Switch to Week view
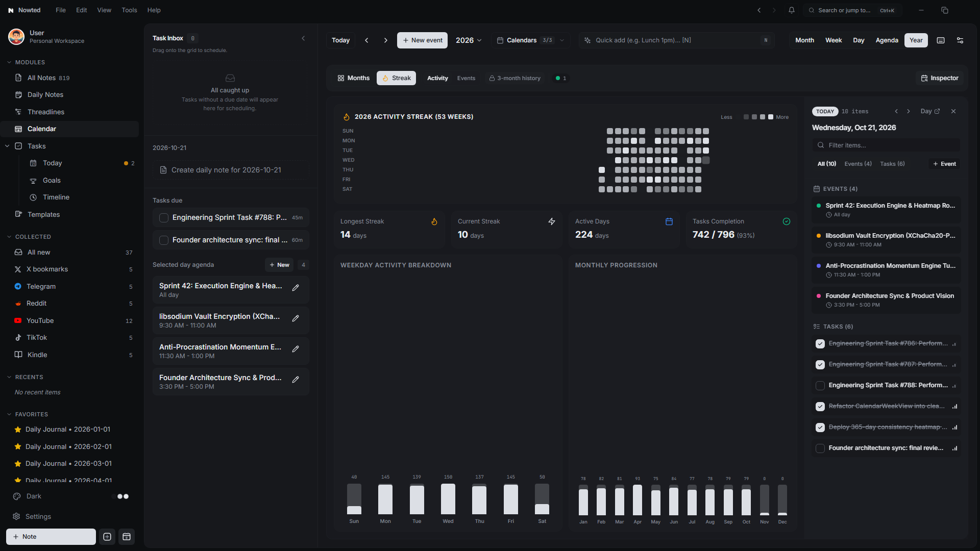The width and height of the screenshot is (980, 551). [x=834, y=40]
